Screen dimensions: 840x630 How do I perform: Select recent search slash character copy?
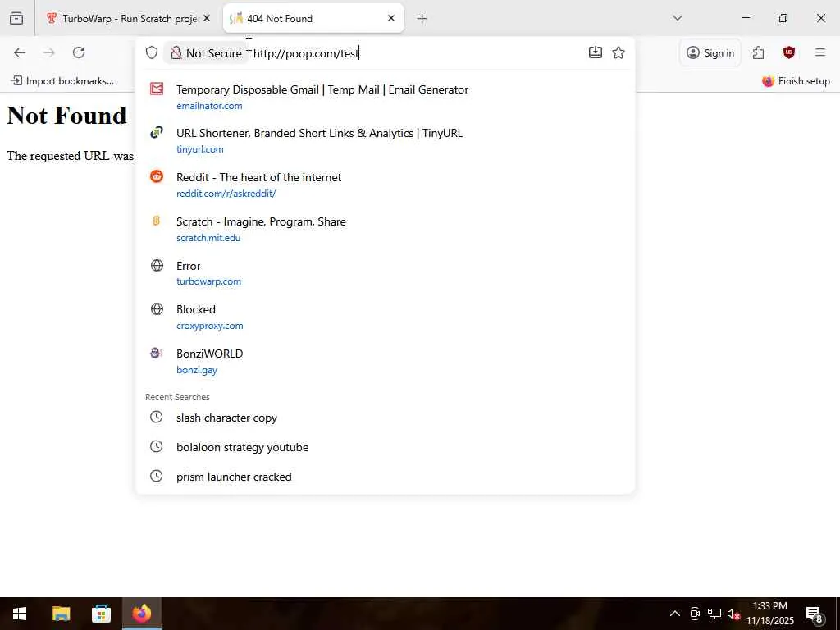pyautogui.click(x=386, y=418)
